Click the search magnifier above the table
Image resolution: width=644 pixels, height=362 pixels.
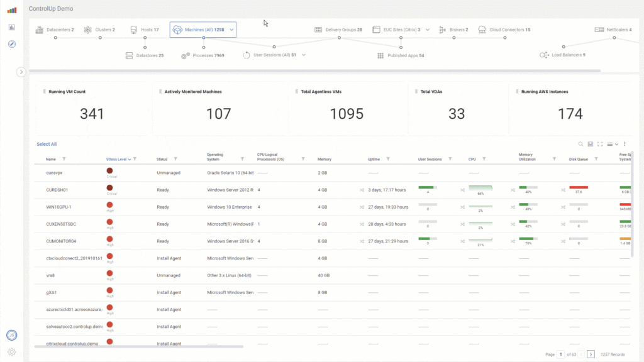tap(580, 144)
